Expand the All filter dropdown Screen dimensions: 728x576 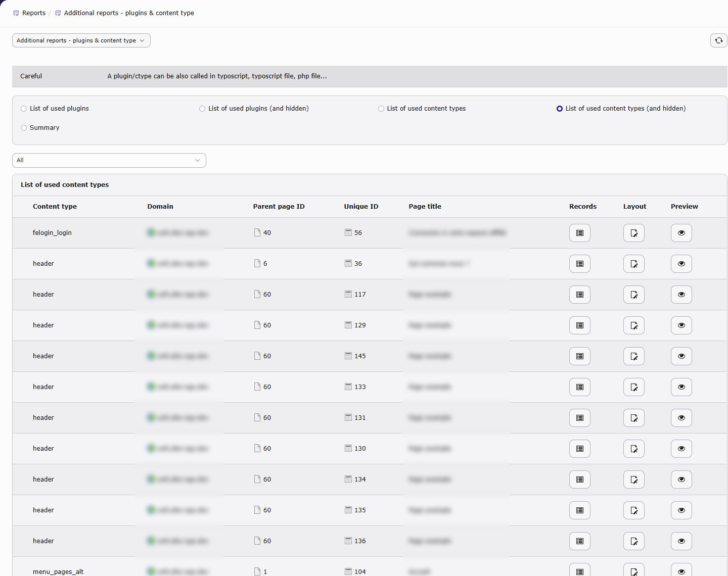click(x=109, y=160)
